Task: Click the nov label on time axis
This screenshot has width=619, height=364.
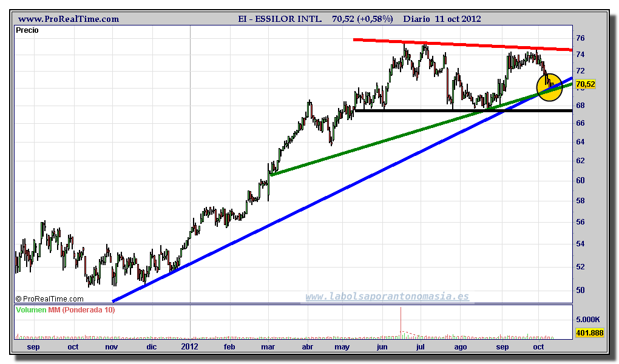Action: (111, 346)
